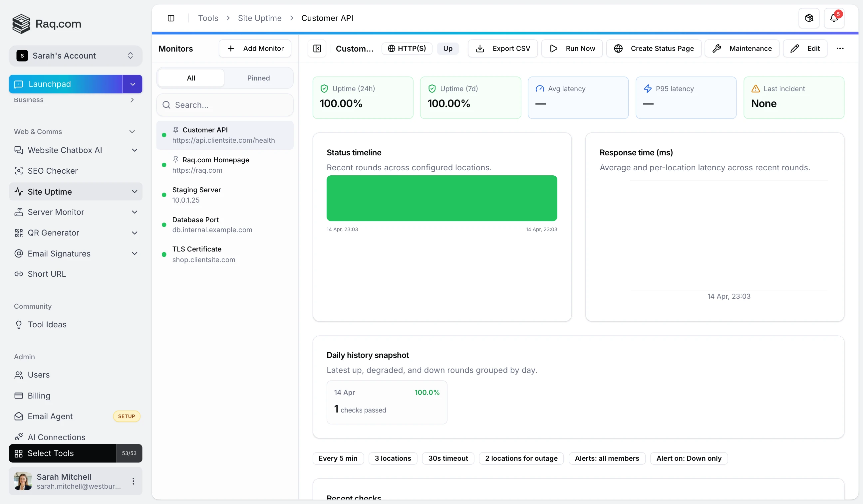Switch to the Pinned tab
Image resolution: width=863 pixels, height=504 pixels.
pyautogui.click(x=258, y=78)
